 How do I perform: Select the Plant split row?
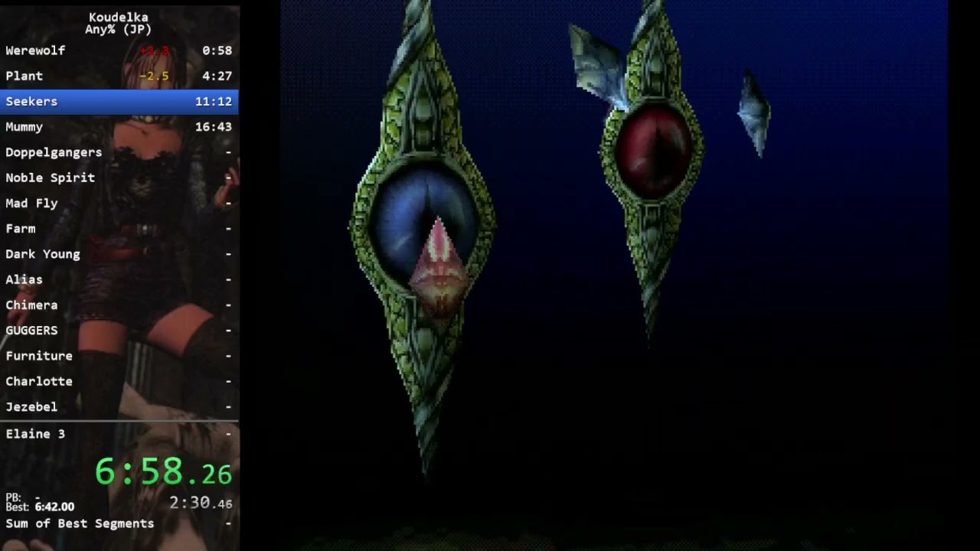coord(119,76)
